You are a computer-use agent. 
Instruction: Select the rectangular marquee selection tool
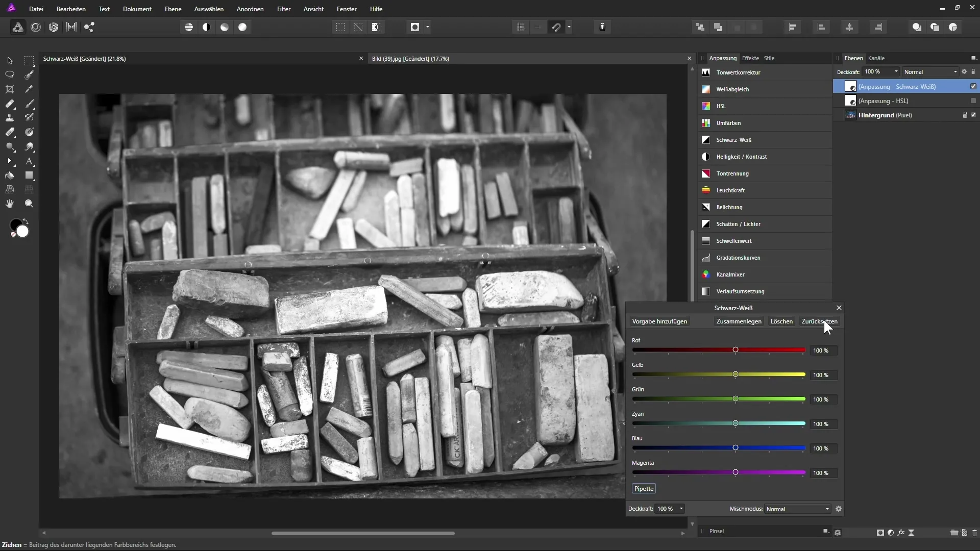29,60
